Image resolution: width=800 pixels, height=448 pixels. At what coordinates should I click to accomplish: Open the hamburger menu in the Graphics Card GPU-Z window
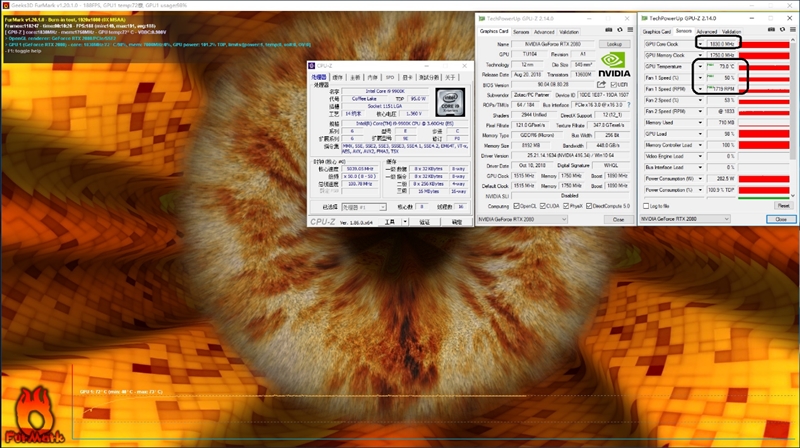(630, 30)
